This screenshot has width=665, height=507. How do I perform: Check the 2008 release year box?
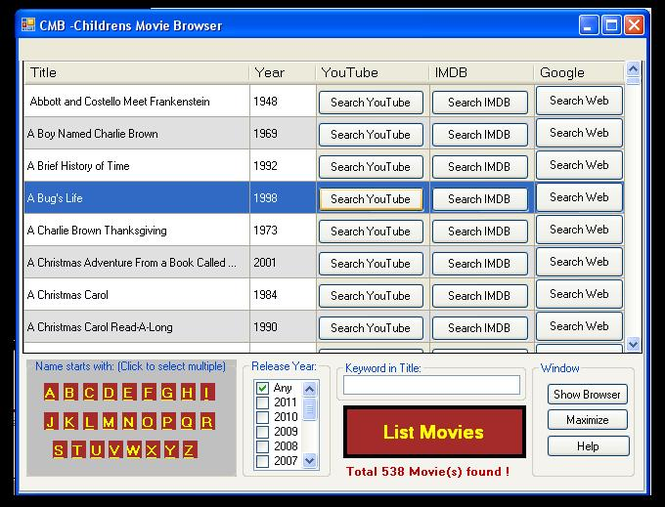[x=263, y=446]
